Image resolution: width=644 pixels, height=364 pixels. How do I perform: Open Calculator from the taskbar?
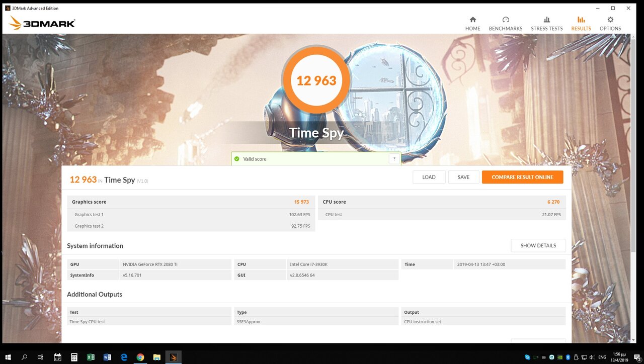coord(74,357)
